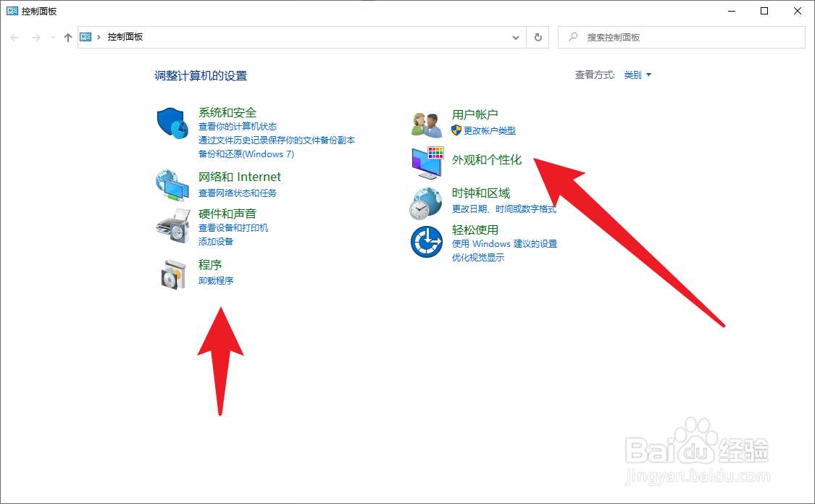The width and height of the screenshot is (815, 504).
Task: Click 优化视觉显示 link
Action: 477,258
